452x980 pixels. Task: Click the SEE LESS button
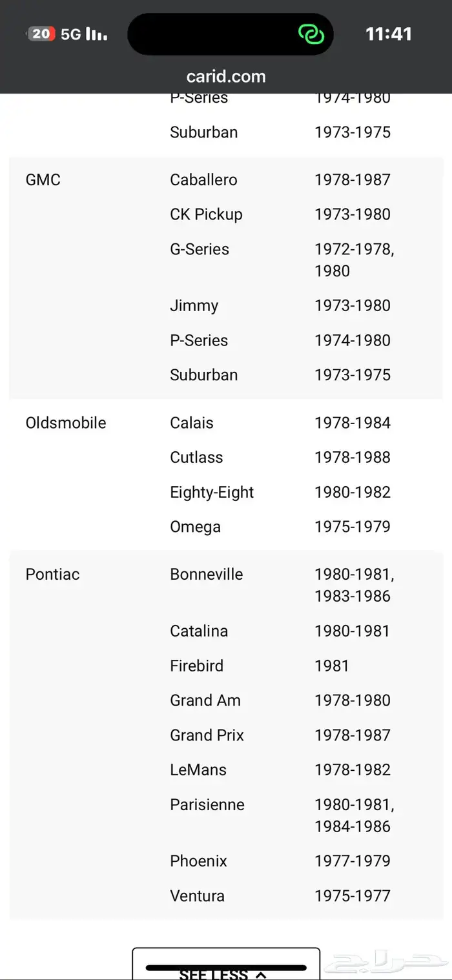click(x=226, y=964)
